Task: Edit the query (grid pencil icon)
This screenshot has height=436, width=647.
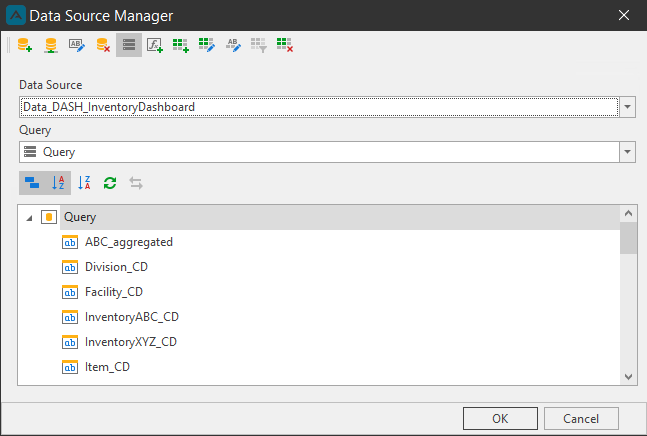Action: click(x=207, y=45)
